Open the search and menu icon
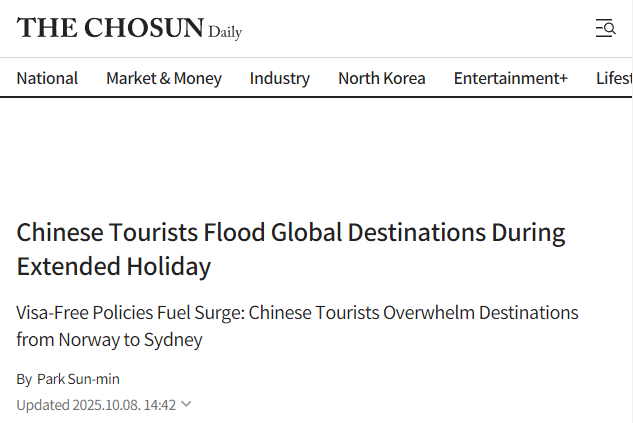Image resolution: width=633 pixels, height=423 pixels. pyautogui.click(x=605, y=28)
